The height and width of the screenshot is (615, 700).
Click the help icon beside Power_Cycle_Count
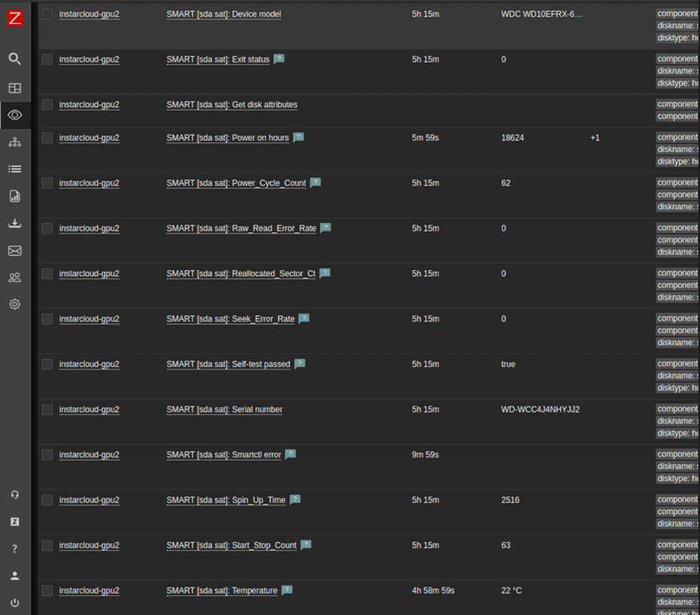coord(315,183)
